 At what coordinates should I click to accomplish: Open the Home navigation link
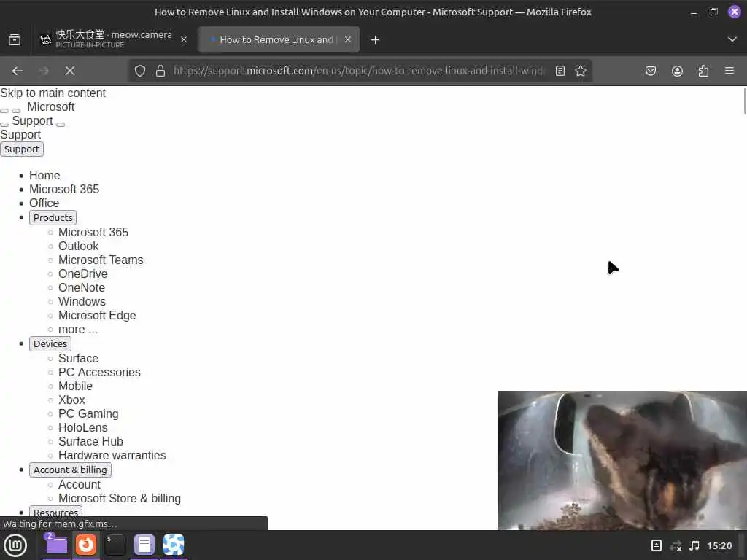coord(44,175)
